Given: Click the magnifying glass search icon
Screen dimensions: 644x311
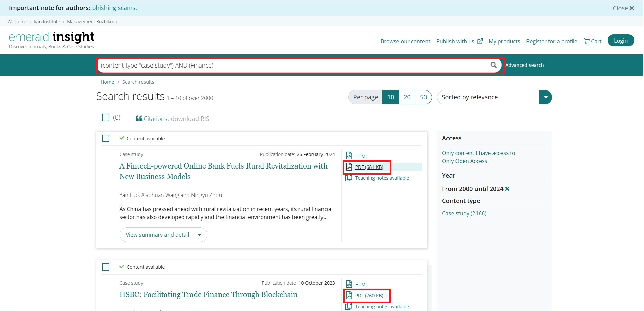Looking at the screenshot, I should click(493, 65).
